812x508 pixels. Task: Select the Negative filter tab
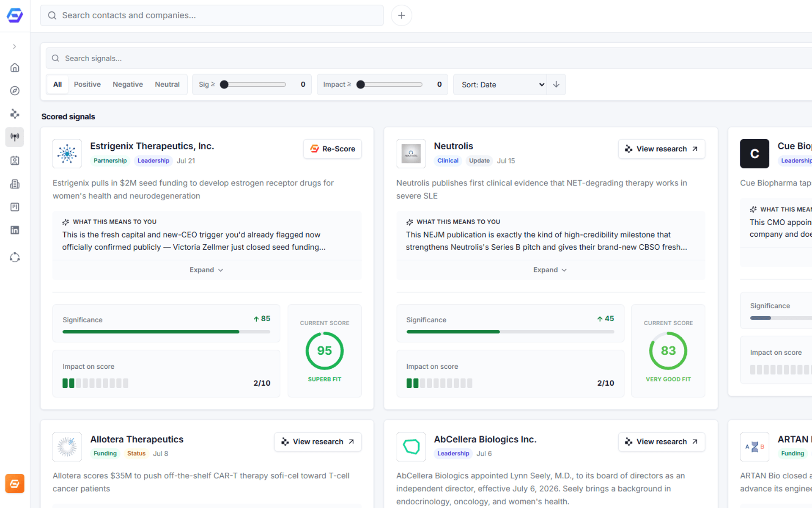(x=128, y=84)
